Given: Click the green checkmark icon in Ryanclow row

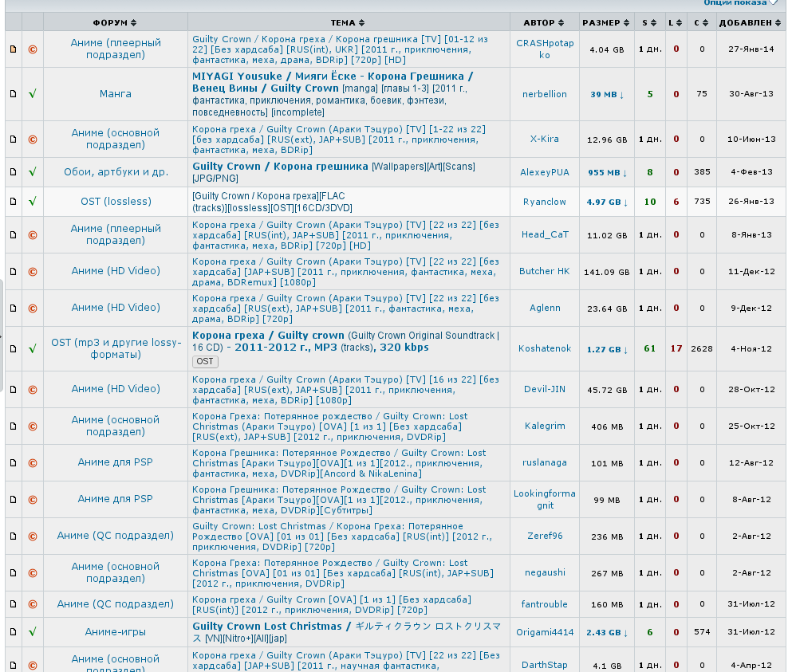Looking at the screenshot, I should pos(33,202).
